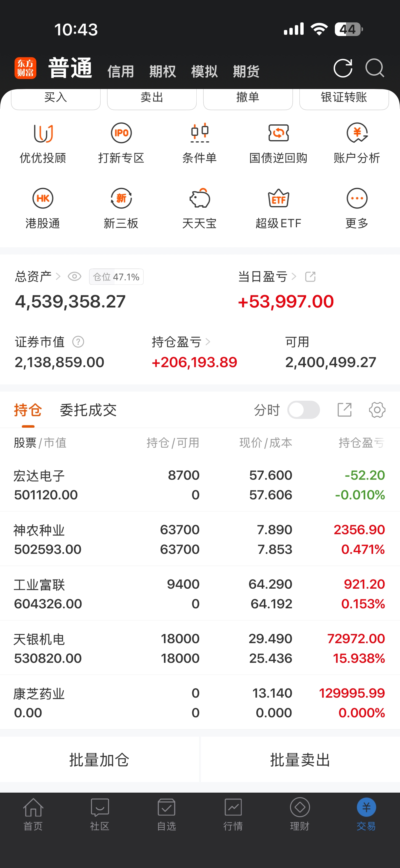Image resolution: width=400 pixels, height=868 pixels.
Task: Tap 批量卖出 button
Action: tap(300, 760)
